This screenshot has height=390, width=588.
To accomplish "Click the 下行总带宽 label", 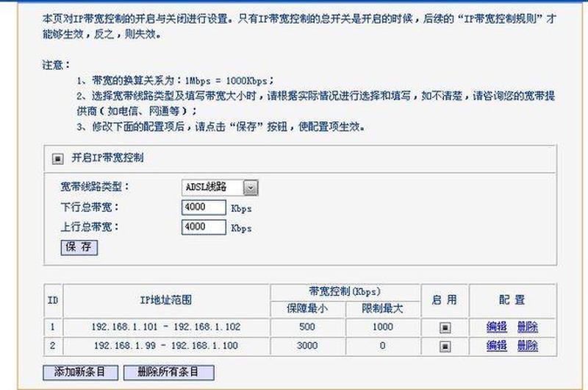I will coord(89,207).
